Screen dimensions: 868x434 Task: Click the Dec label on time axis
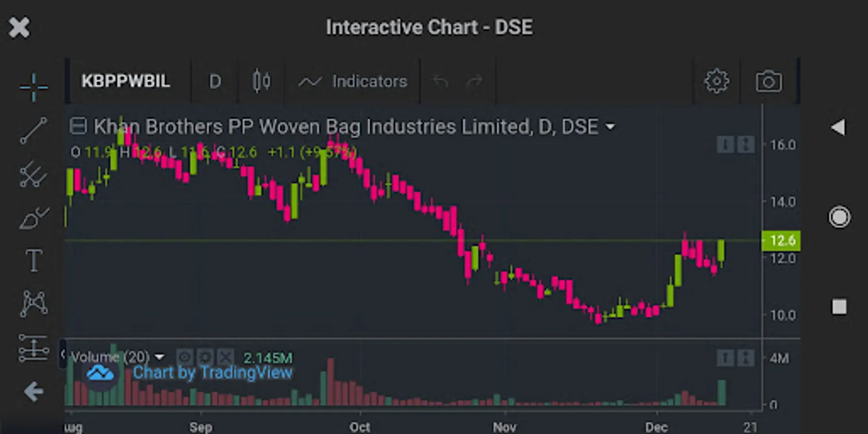point(657,427)
